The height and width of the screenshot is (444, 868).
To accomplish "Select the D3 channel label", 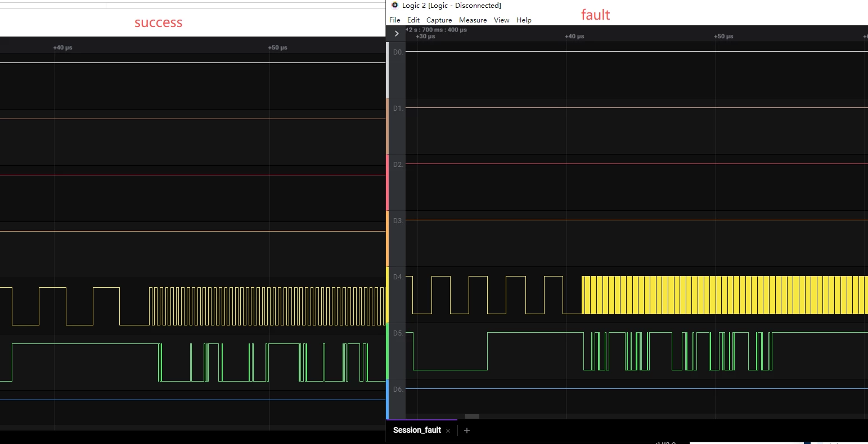I will (398, 221).
